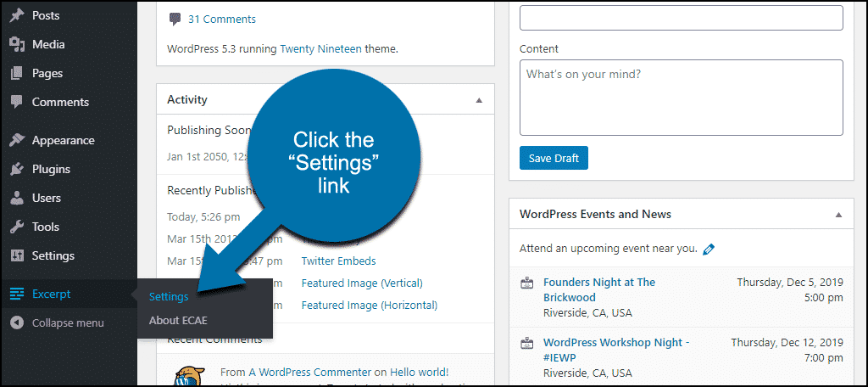868x387 pixels.
Task: Open the Hello world! post link
Action: pos(419,372)
